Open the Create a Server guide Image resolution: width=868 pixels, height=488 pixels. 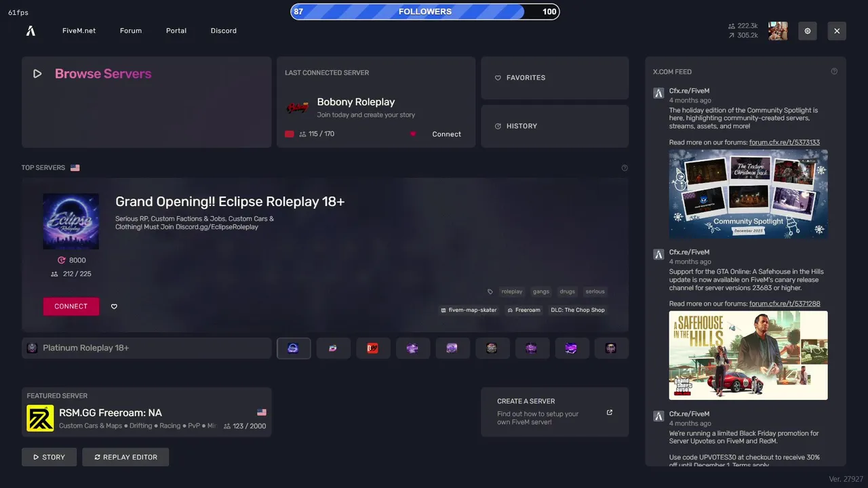[555, 412]
